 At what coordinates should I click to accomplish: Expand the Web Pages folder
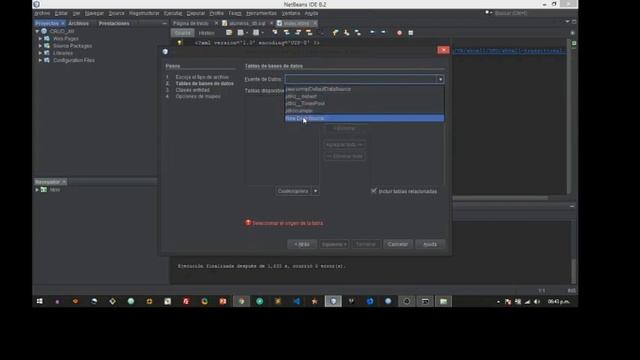(40, 38)
